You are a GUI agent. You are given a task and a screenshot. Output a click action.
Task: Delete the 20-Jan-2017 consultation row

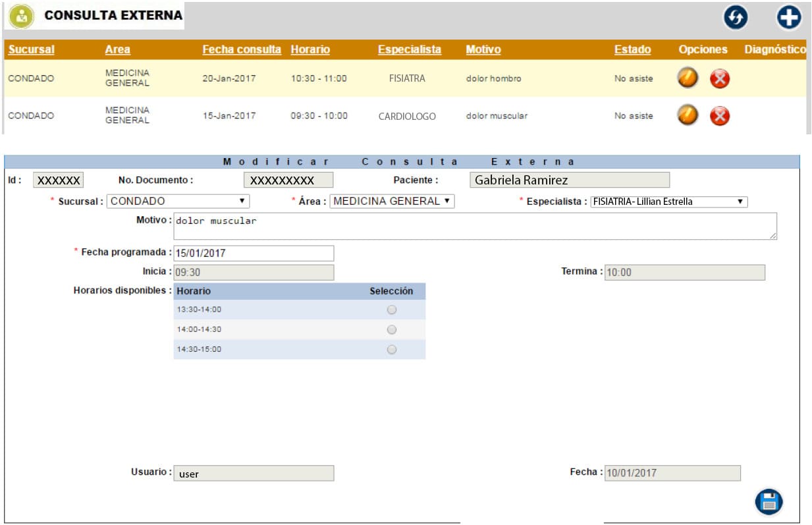coord(720,79)
